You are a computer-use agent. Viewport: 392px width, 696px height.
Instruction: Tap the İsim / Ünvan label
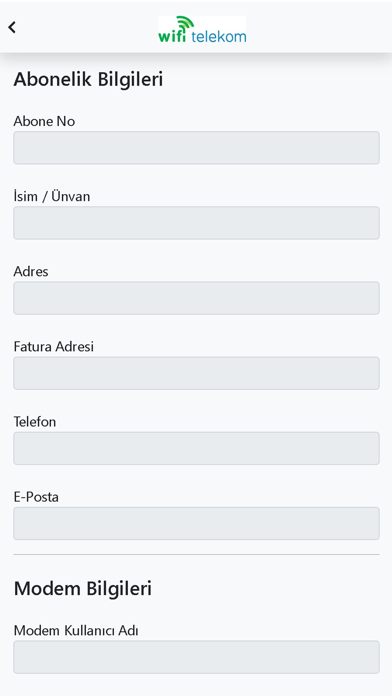tap(52, 196)
